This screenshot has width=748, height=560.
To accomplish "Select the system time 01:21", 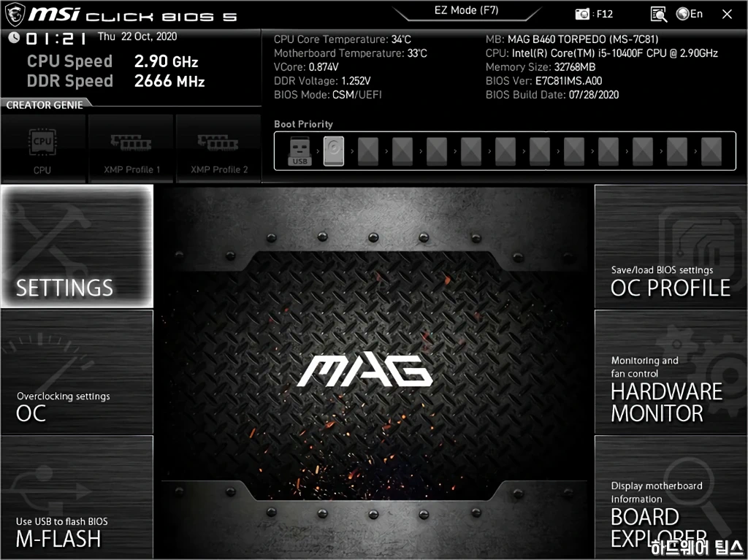I will tap(56, 38).
